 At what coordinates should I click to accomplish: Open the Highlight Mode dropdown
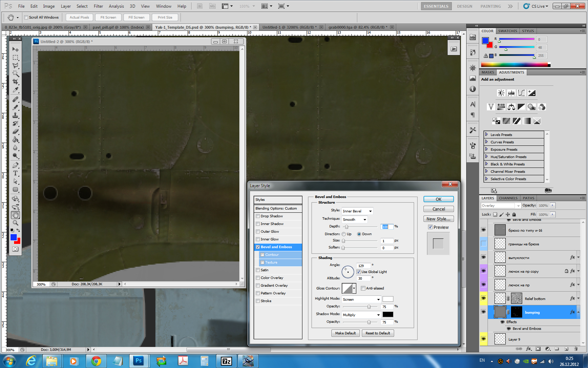[x=361, y=299]
